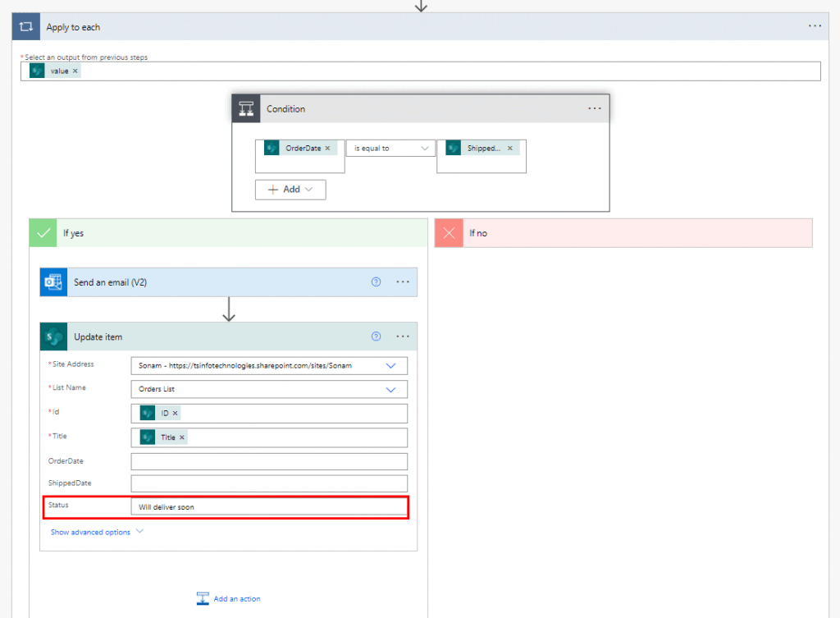
Task: Click the Orders List field value
Action: (157, 389)
